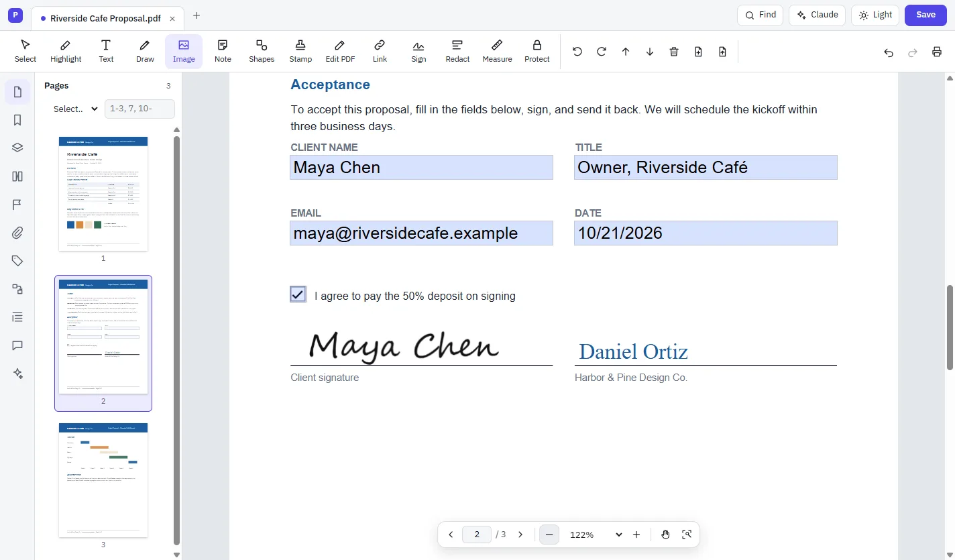
Task: Toggle the Light theme button
Action: [x=875, y=15]
